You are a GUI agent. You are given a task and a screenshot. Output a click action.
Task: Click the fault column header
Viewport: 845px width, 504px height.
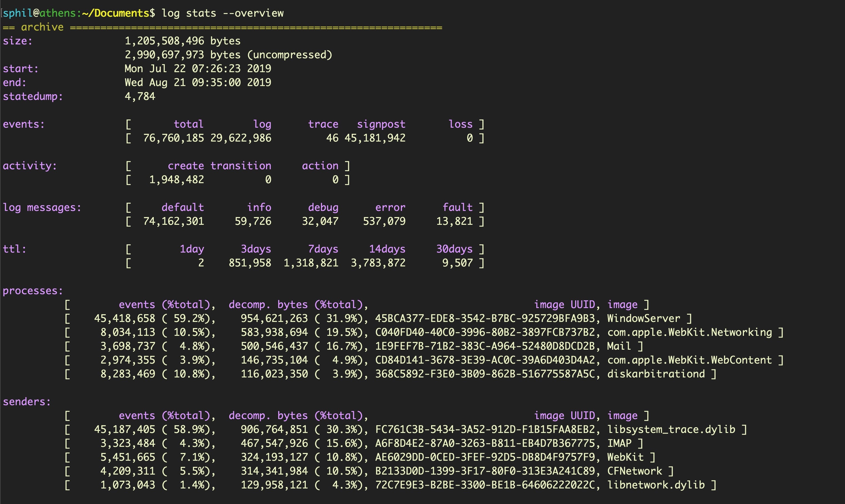(457, 208)
